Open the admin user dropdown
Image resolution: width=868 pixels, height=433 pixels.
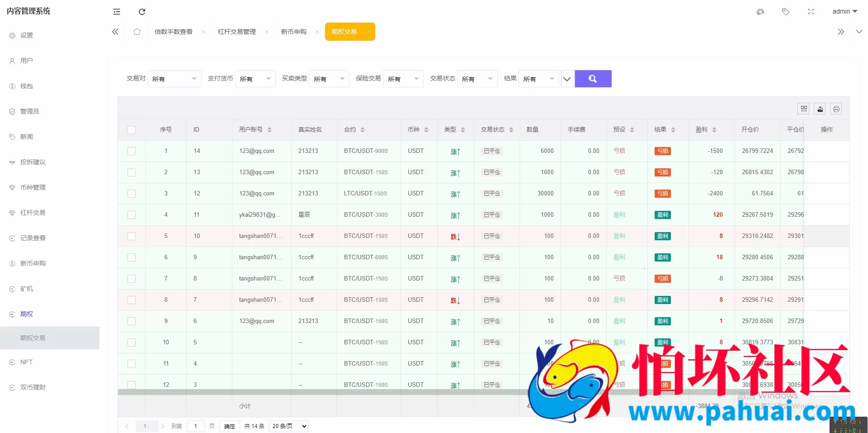tap(844, 12)
